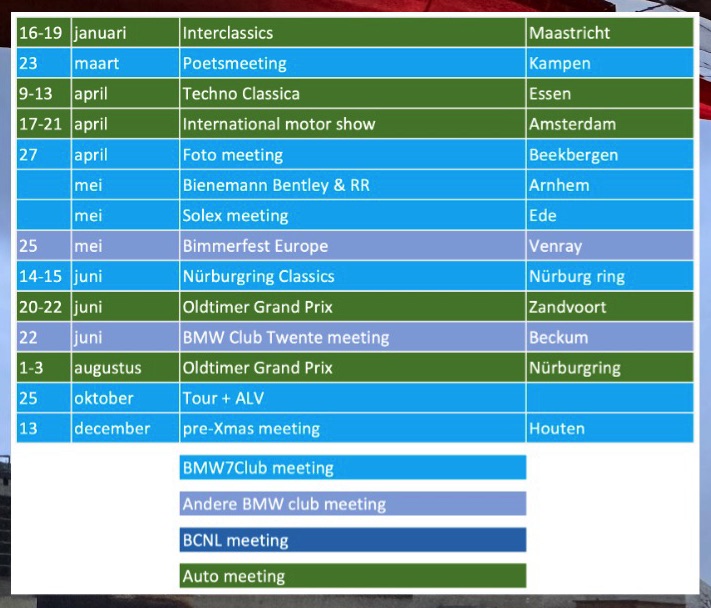Screen dimensions: 711x608
Task: Click the '17-21' date cell
Action: click(x=44, y=124)
